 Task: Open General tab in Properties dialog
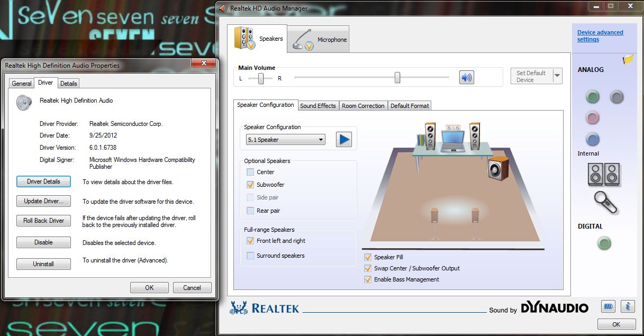tap(22, 84)
